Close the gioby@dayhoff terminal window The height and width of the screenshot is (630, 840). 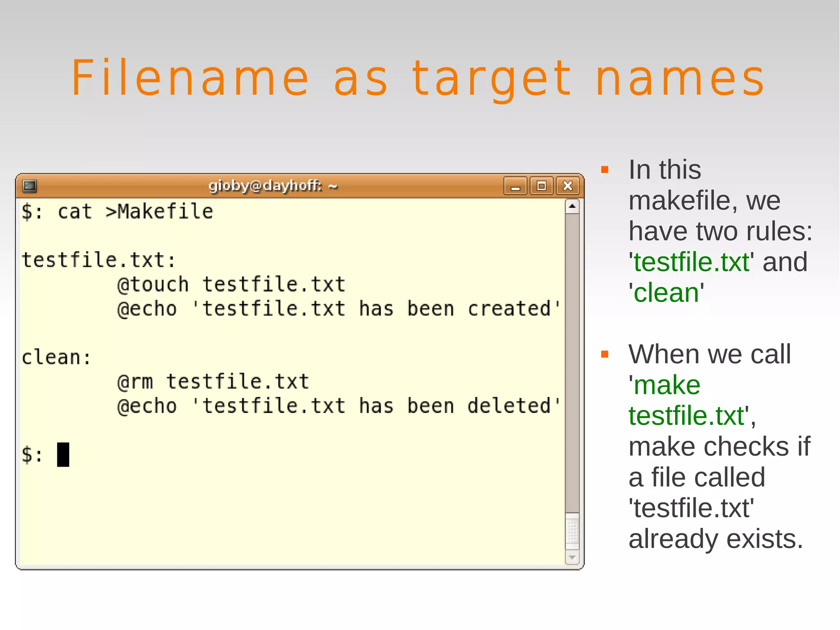[568, 186]
